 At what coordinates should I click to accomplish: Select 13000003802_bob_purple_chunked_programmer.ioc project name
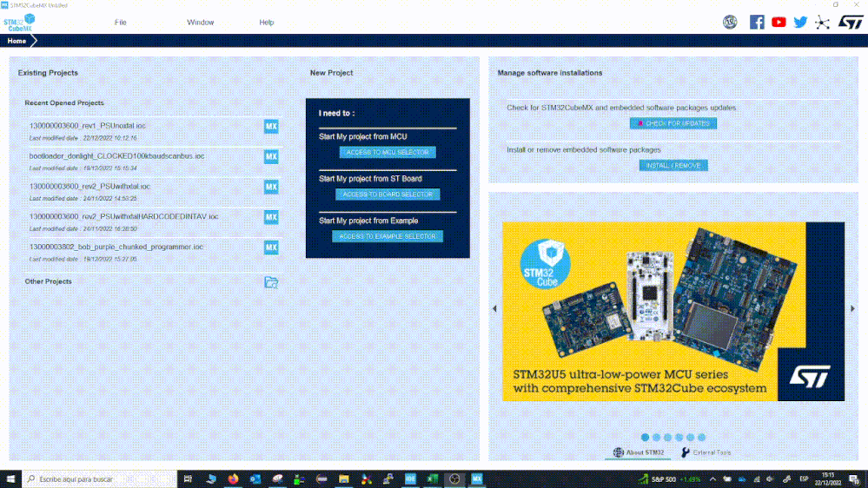116,247
